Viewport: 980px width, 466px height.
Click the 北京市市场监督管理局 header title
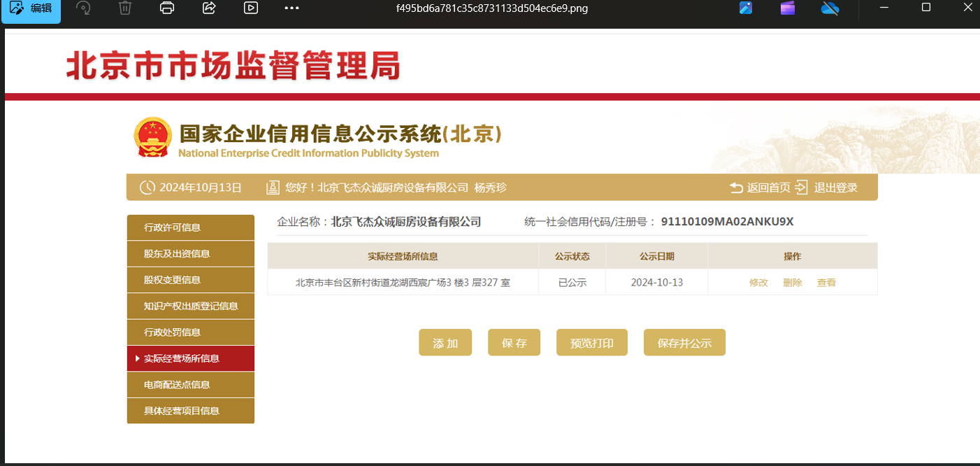pos(233,66)
